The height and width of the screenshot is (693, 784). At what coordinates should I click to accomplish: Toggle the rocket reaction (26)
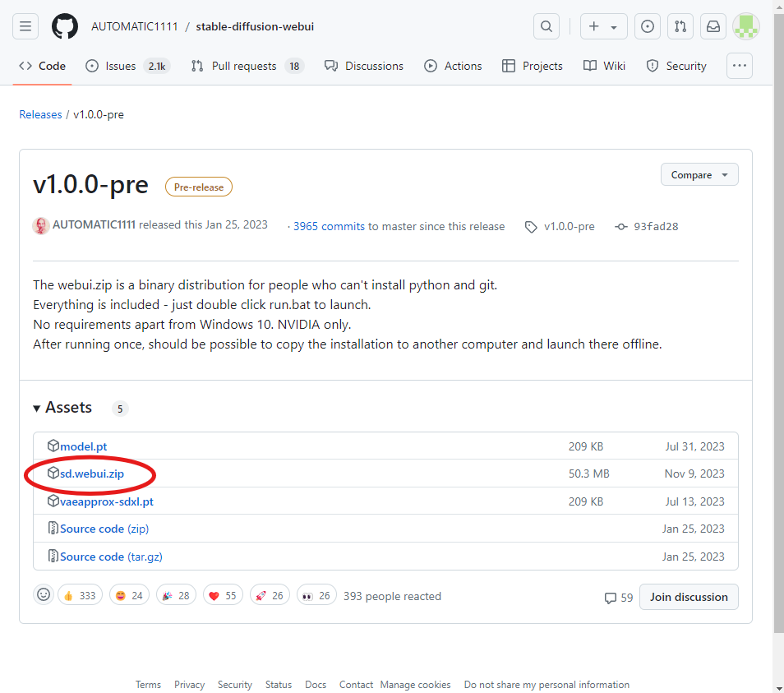click(270, 595)
